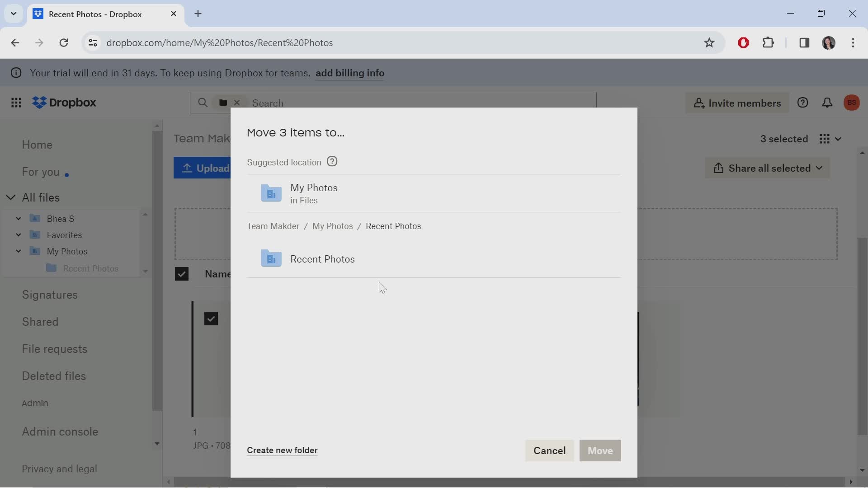Click the site information icon in address bar

click(93, 42)
